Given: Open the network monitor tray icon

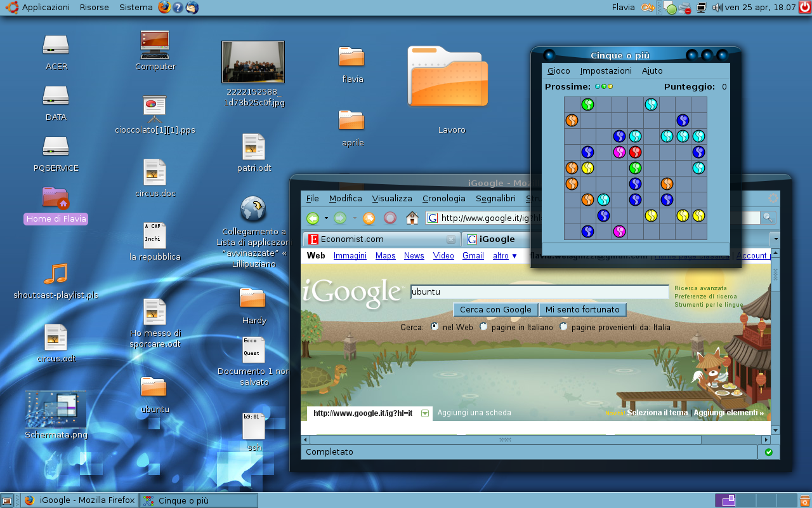Looking at the screenshot, I should (701, 8).
